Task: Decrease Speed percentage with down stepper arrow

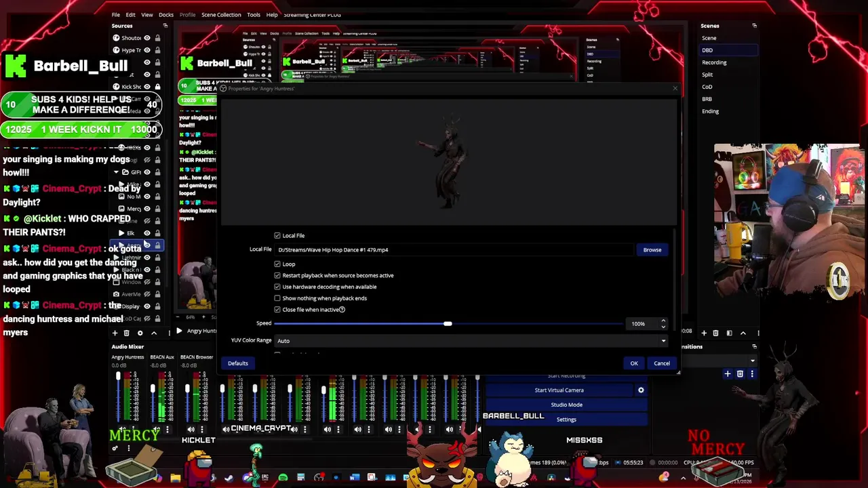Action: (x=663, y=327)
